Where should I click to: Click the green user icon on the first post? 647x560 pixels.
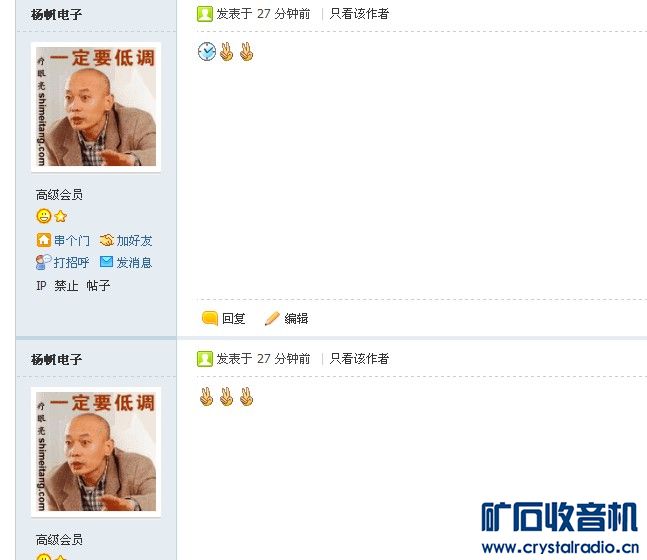coord(205,14)
